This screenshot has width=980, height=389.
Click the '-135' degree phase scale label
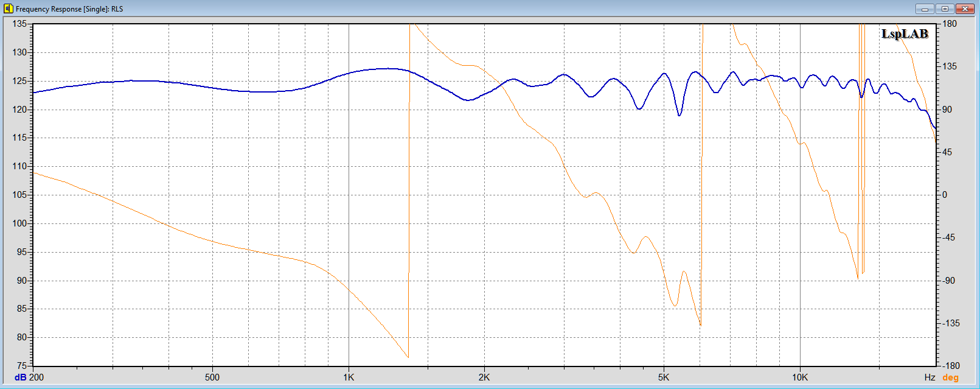click(951, 323)
